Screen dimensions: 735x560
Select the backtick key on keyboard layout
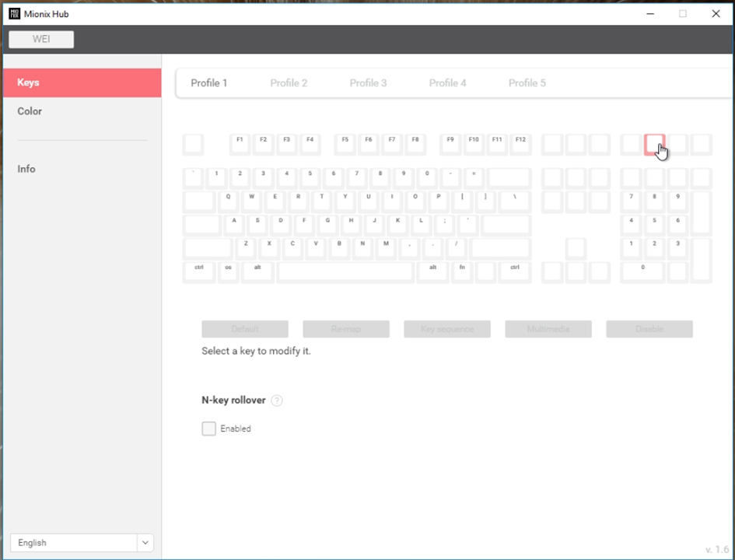tap(193, 178)
